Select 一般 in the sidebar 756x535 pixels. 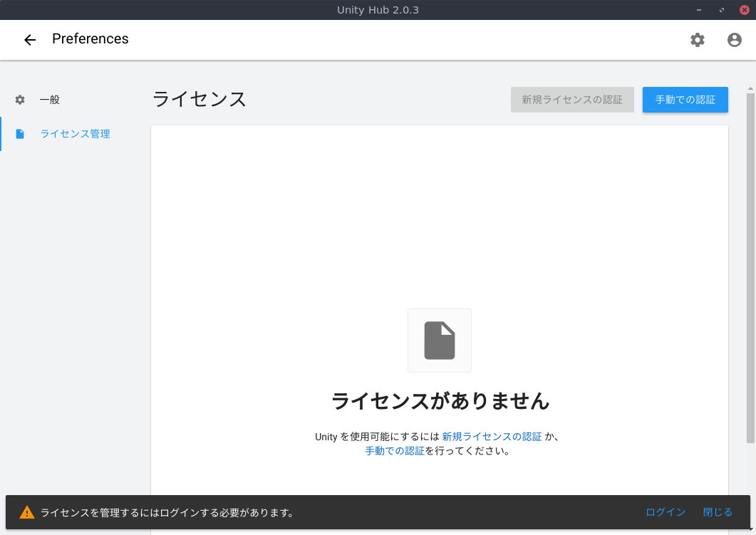point(50,100)
